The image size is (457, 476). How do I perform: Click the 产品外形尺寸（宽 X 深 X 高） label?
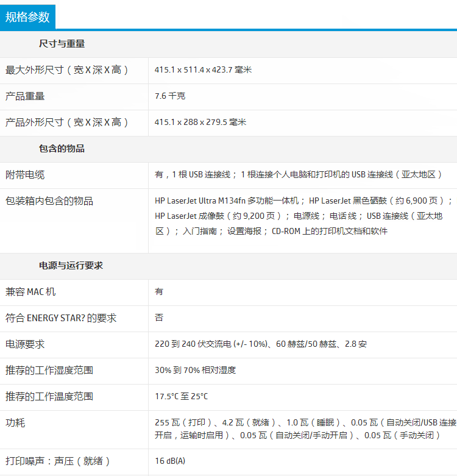click(67, 123)
